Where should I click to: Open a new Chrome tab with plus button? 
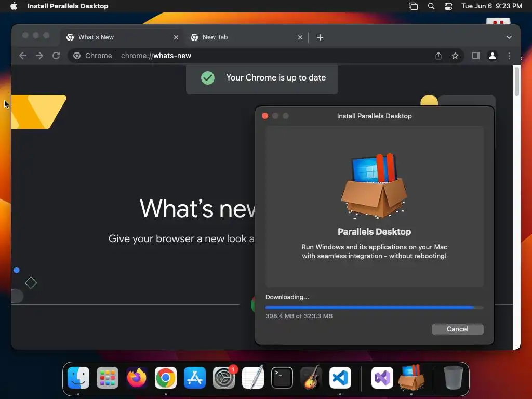click(320, 37)
